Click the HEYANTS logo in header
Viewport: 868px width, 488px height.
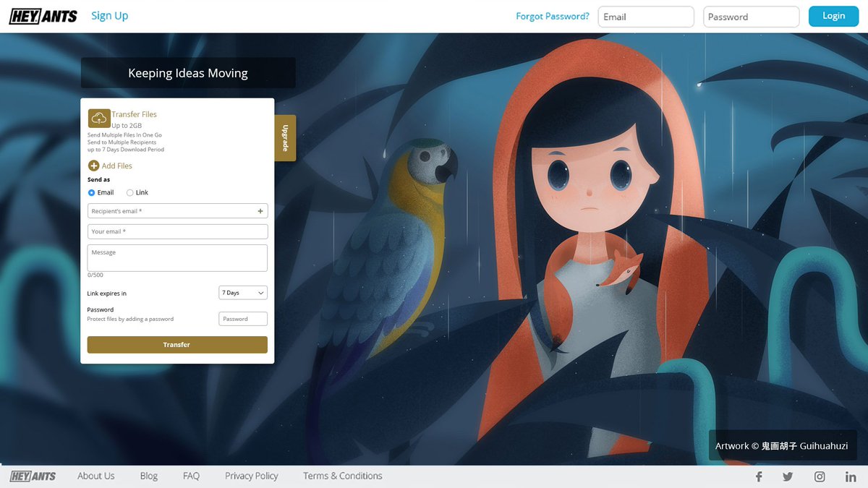tap(43, 16)
